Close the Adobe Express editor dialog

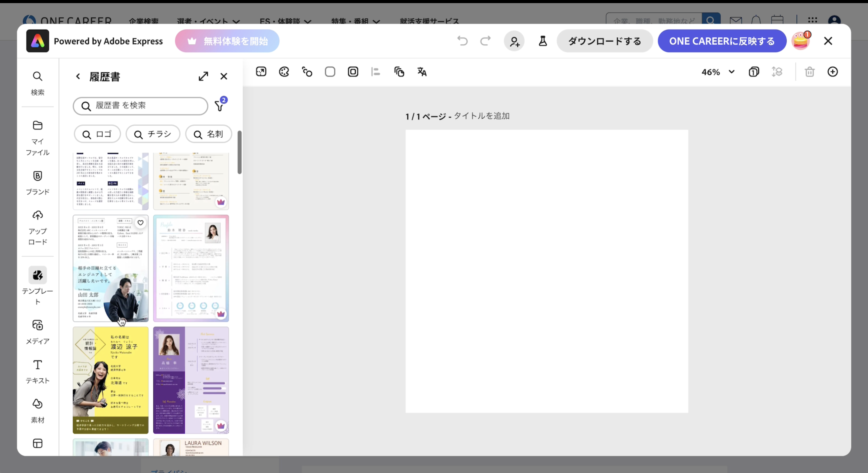click(828, 41)
